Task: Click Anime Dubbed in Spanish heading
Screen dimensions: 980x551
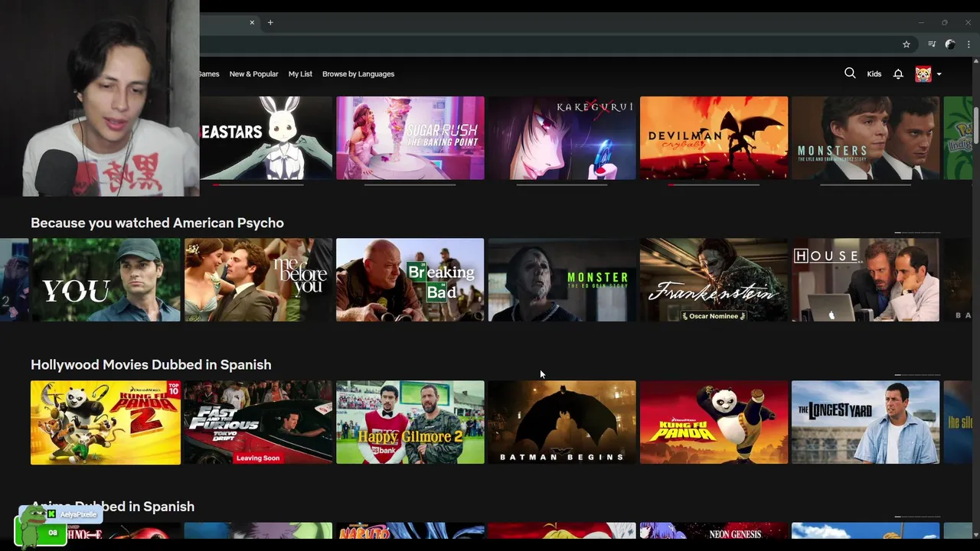Action: point(113,507)
